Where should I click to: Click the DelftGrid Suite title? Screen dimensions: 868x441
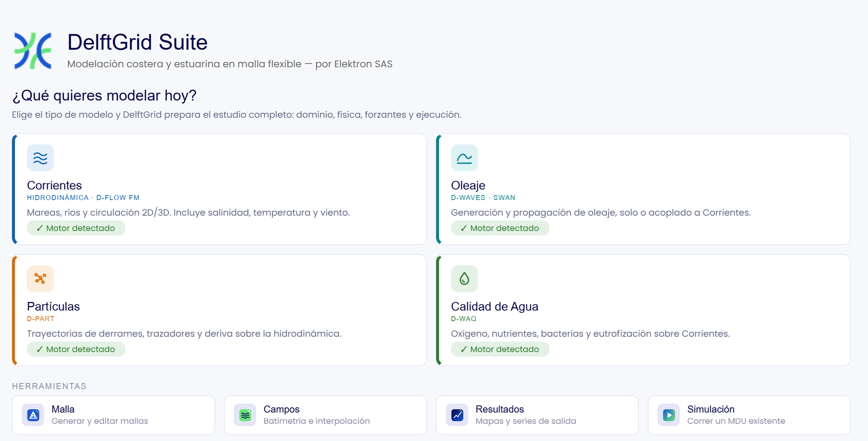tap(137, 42)
